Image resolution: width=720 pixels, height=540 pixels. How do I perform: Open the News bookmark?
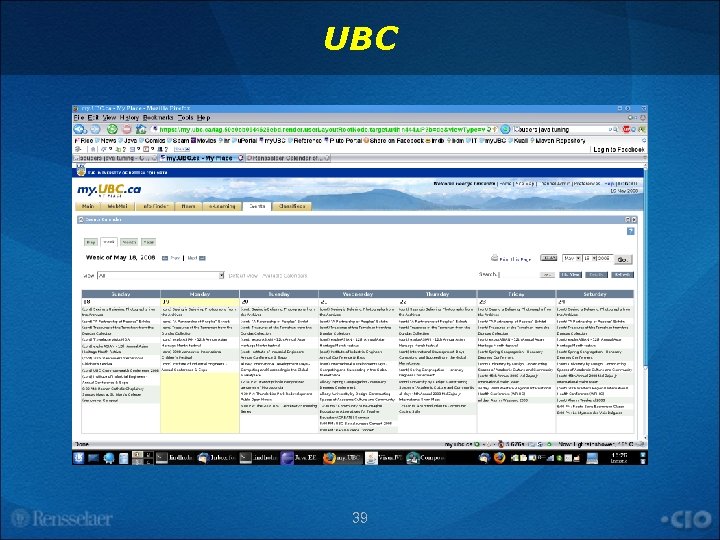(x=106, y=141)
